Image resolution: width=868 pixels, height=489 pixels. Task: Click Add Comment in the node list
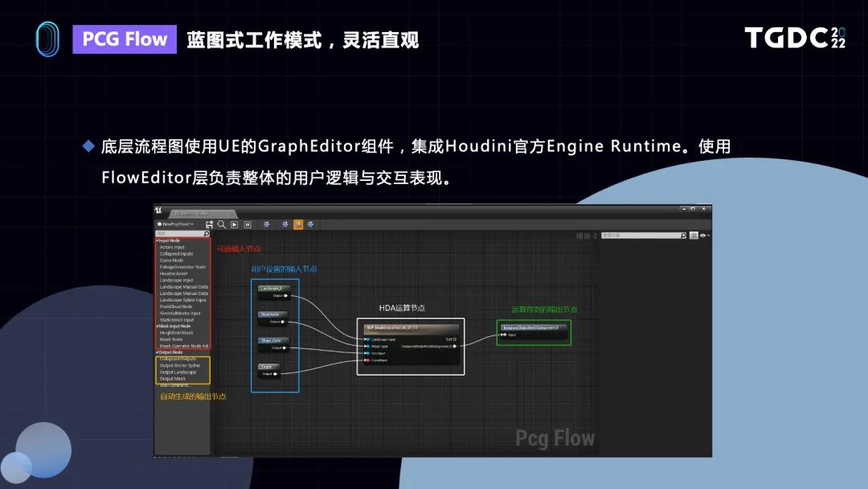pos(175,385)
